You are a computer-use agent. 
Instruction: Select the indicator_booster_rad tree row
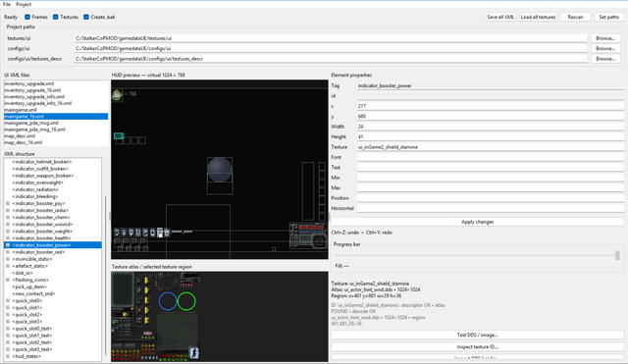coord(38,252)
